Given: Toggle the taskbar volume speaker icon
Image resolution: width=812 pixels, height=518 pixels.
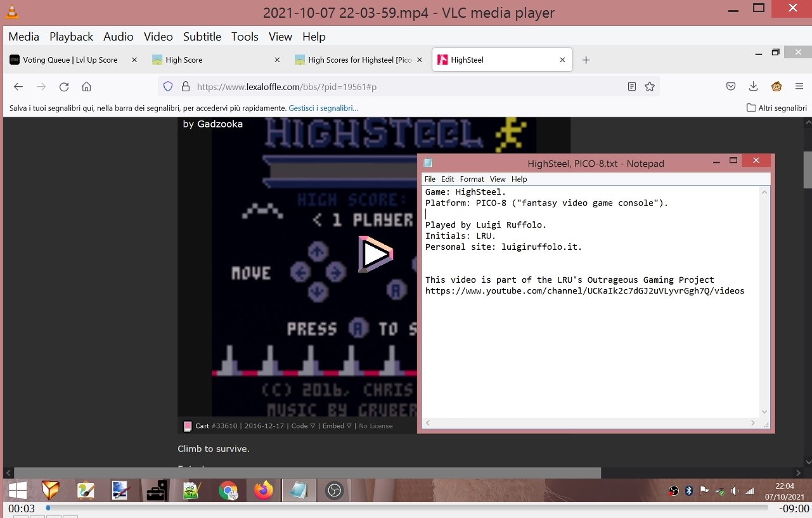Looking at the screenshot, I should [x=735, y=491].
